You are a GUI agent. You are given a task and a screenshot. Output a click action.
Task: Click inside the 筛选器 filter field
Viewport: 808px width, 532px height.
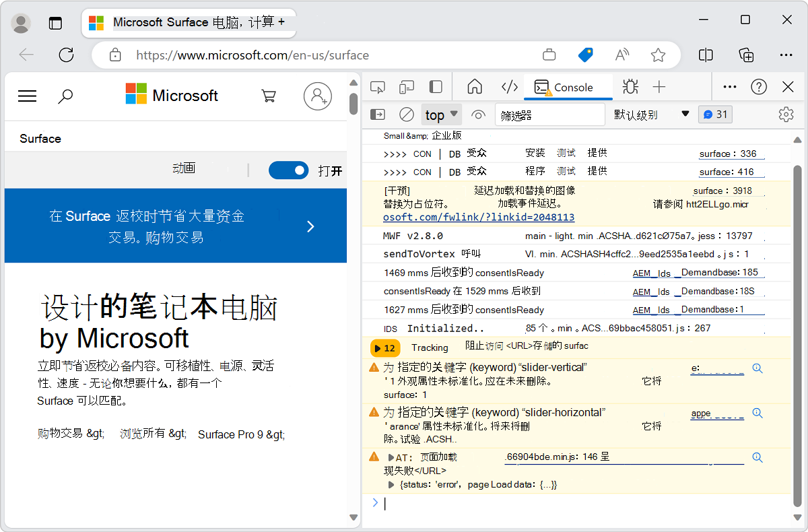pos(549,114)
